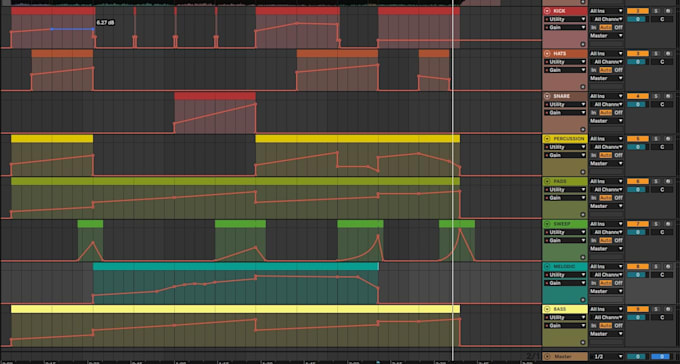The height and width of the screenshot is (364, 680).
Task: Open PADS track Master output dropdown
Action: [606, 206]
